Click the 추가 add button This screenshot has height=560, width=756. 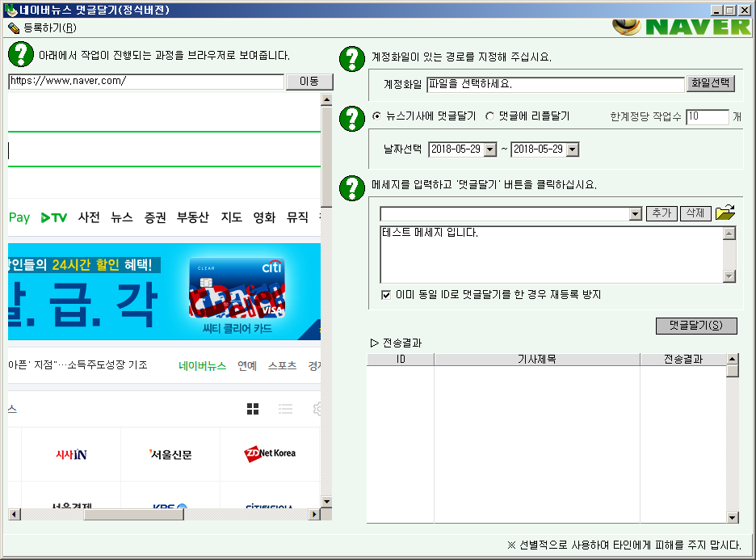(x=661, y=213)
